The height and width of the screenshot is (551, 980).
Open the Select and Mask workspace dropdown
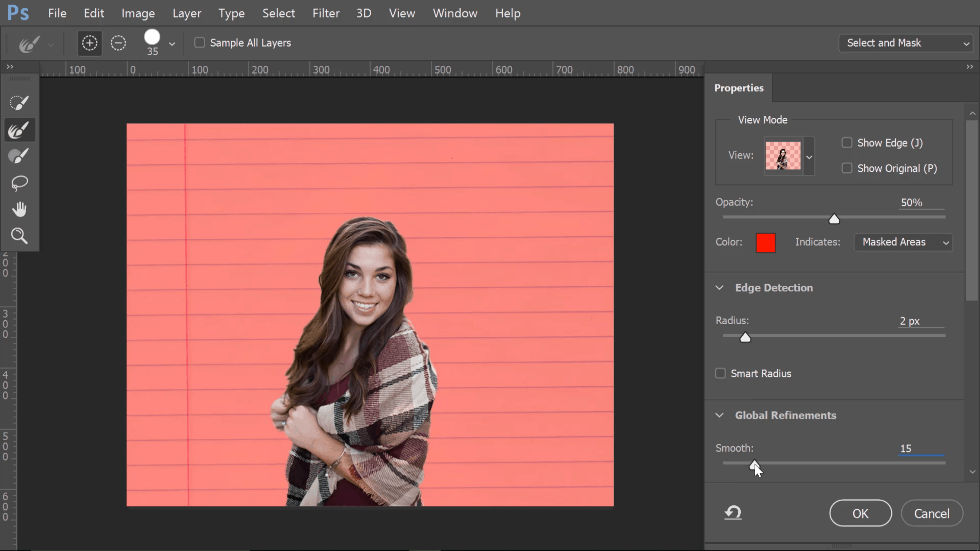[905, 43]
